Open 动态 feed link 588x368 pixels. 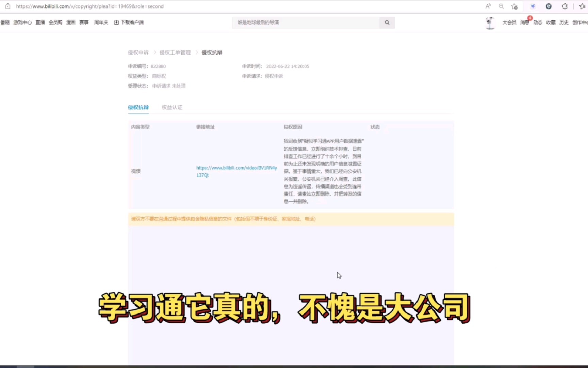click(538, 22)
